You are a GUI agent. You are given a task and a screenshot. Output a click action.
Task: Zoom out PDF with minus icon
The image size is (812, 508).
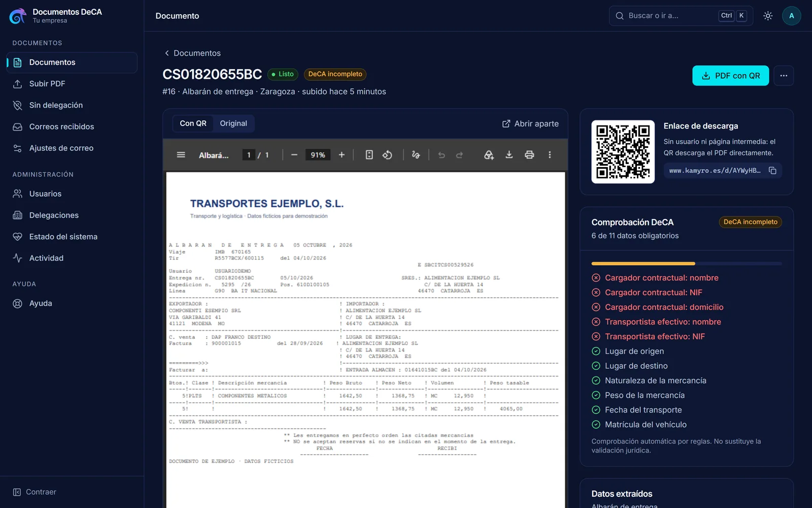[294, 155]
